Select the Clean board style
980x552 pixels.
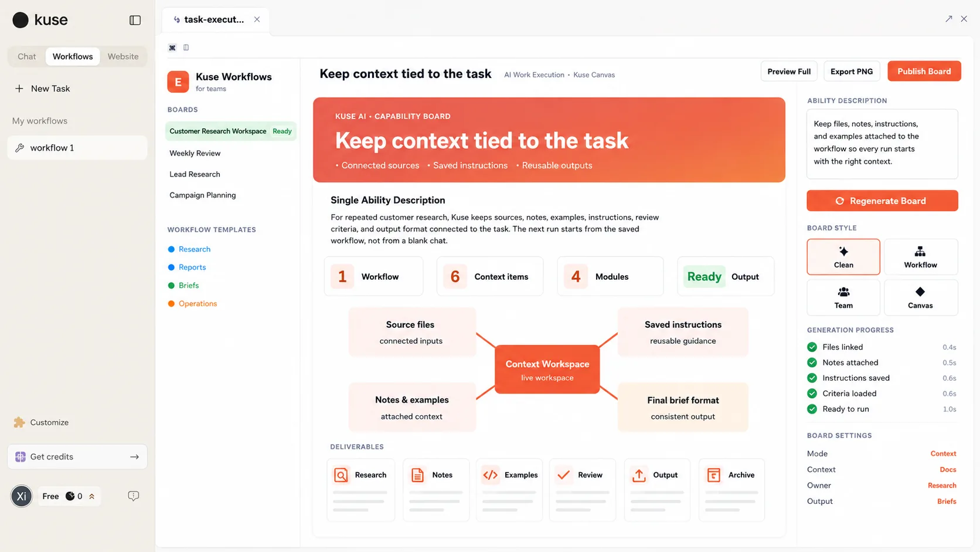point(843,257)
